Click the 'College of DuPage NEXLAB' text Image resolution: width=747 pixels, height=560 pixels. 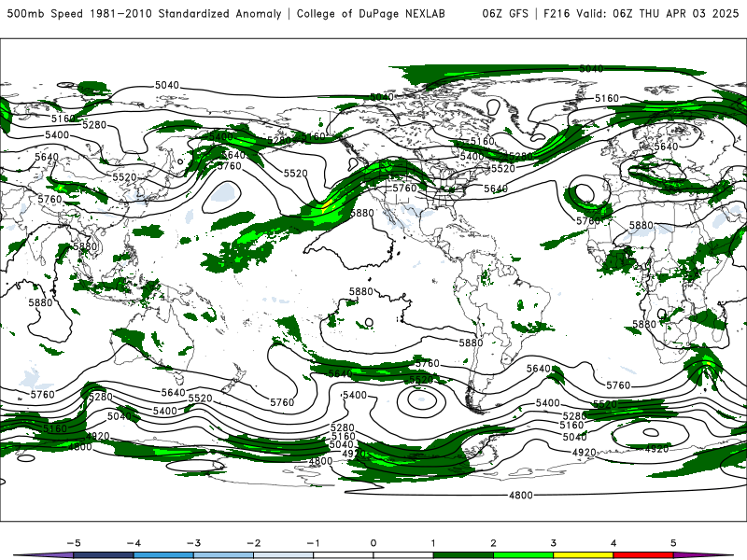pyautogui.click(x=371, y=13)
